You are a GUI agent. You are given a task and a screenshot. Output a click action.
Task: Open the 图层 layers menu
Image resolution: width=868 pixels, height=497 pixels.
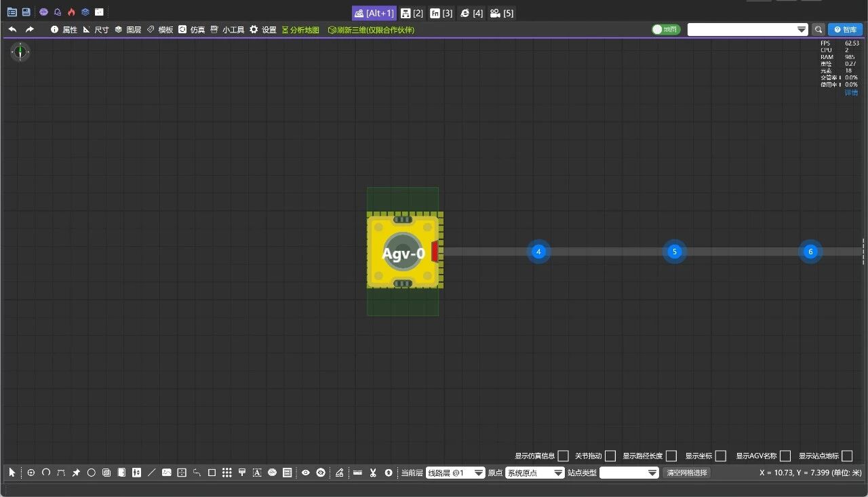pos(127,30)
